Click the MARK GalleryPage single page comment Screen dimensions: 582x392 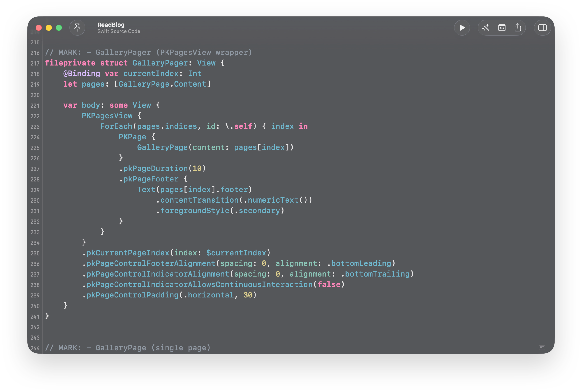(x=128, y=348)
